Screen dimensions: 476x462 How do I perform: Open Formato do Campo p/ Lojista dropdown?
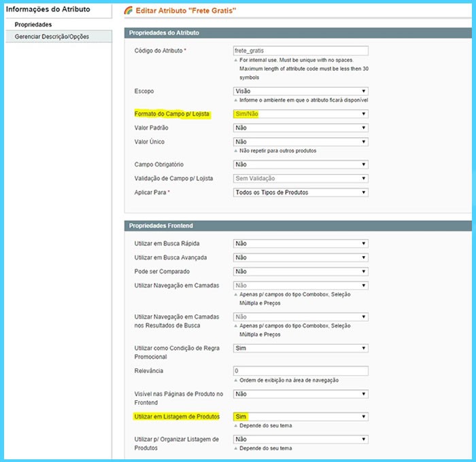click(x=301, y=114)
